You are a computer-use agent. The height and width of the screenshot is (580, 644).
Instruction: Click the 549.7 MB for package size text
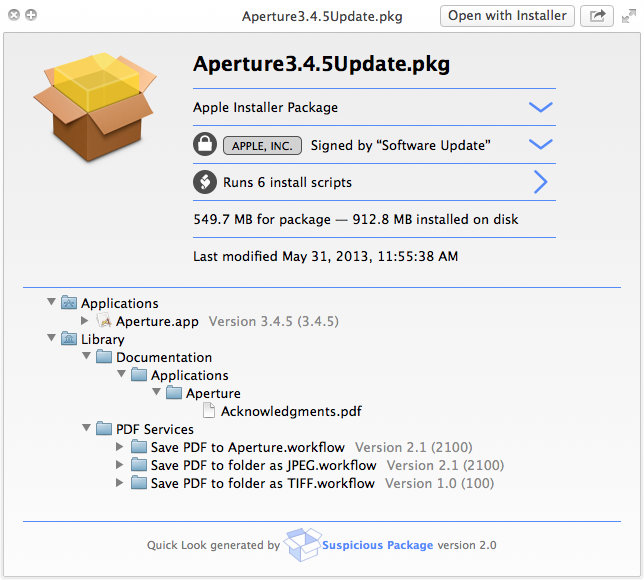[262, 219]
